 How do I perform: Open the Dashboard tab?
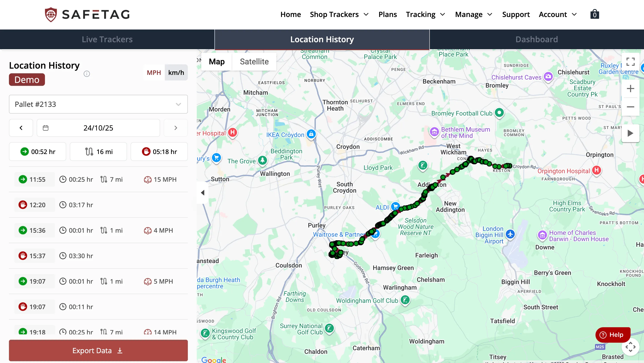coord(536,40)
